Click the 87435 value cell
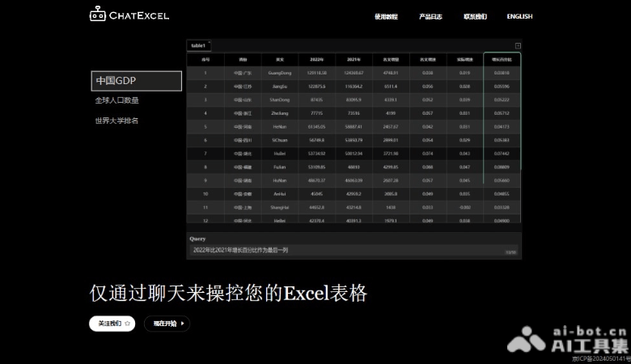The height and width of the screenshot is (364, 631). pyautogui.click(x=316, y=99)
